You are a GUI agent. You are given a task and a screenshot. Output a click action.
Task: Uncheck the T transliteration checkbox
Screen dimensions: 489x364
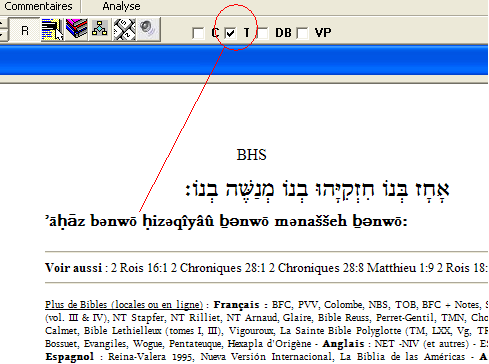[230, 33]
